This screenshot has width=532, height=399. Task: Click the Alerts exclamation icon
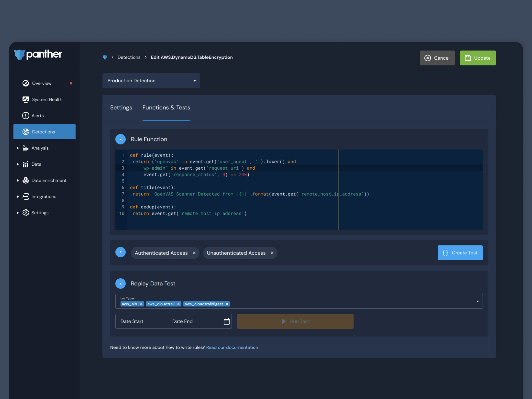coord(26,116)
